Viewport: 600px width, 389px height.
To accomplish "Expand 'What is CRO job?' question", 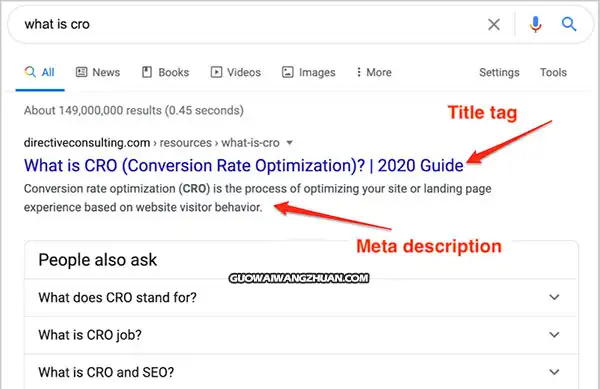I will click(301, 335).
